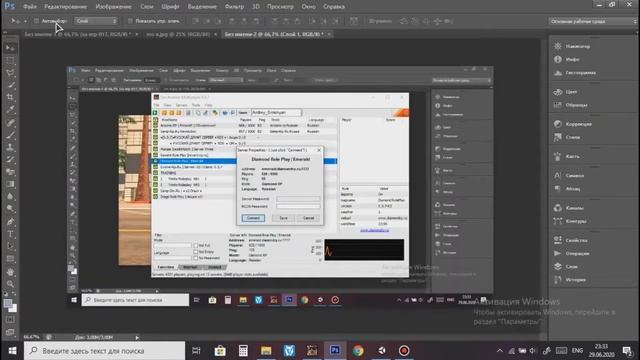This screenshot has height=360, width=640.
Task: Select the Blur tool
Action: point(10,196)
